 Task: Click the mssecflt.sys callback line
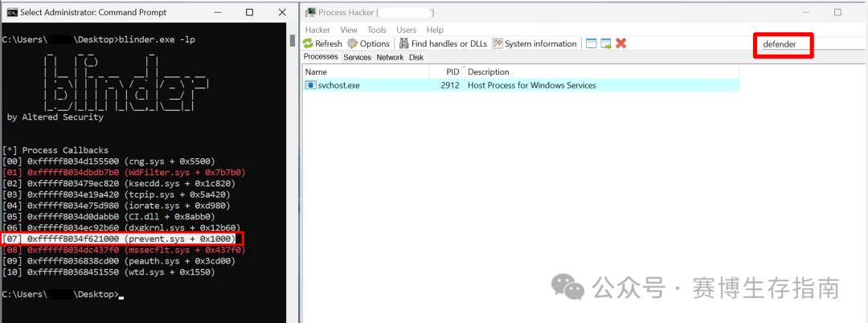124,250
